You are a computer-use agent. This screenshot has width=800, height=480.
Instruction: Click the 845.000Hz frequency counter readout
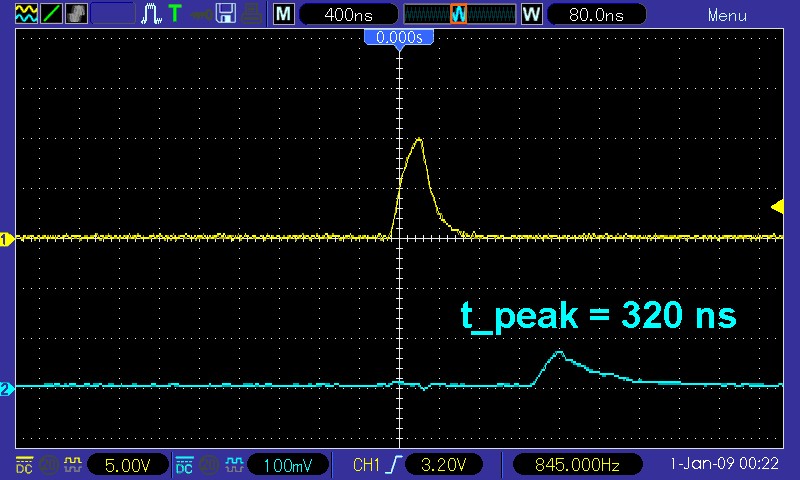(577, 465)
